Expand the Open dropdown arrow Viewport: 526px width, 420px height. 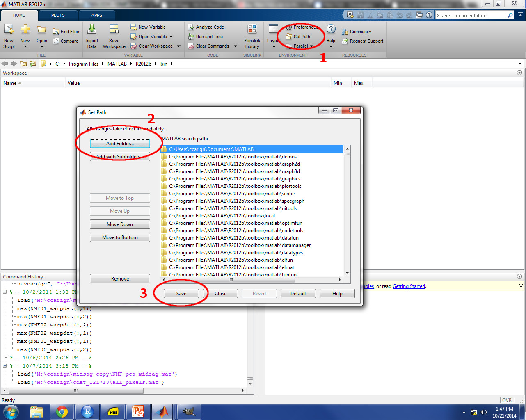click(42, 46)
